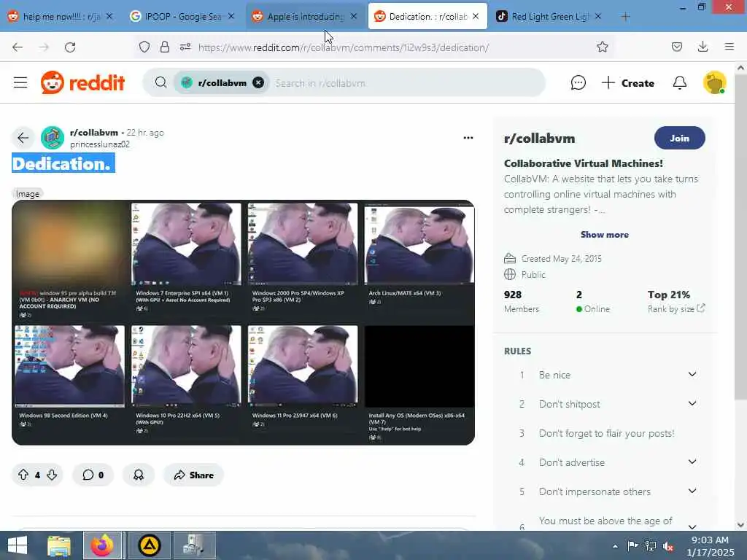Open the Reddit hamburger navigation menu
747x560 pixels.
coord(20,83)
